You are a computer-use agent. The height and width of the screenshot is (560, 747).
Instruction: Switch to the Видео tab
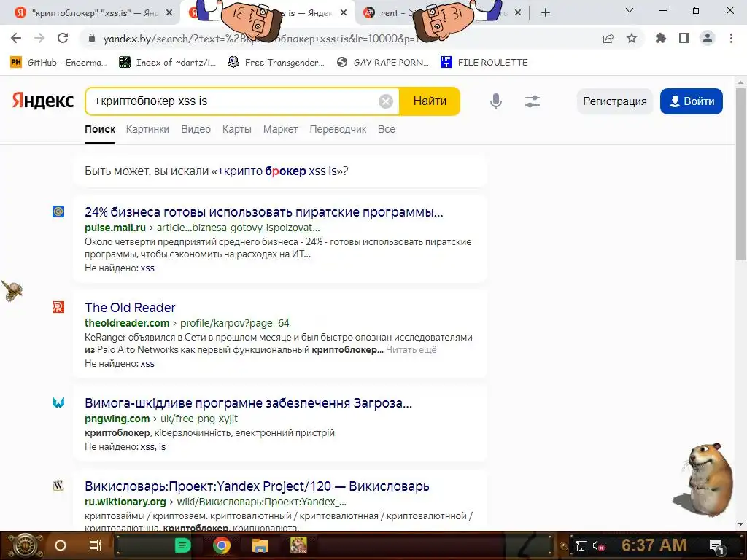pos(196,129)
